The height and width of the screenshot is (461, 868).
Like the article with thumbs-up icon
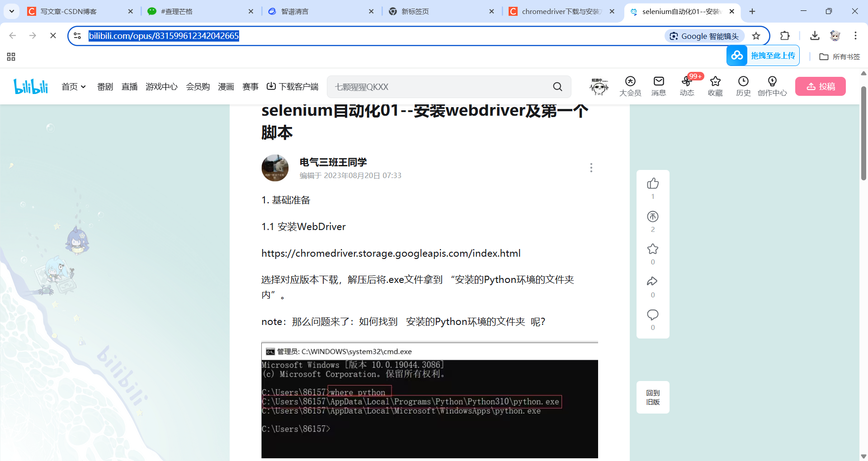653,183
